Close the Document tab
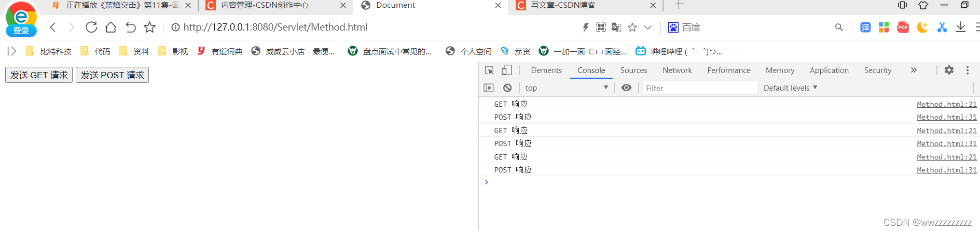Screen dimensions: 980x231 [498, 5]
